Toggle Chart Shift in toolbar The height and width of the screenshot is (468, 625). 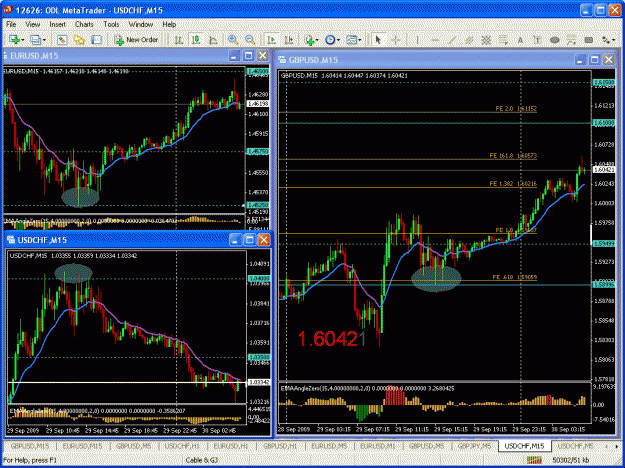tap(289, 39)
